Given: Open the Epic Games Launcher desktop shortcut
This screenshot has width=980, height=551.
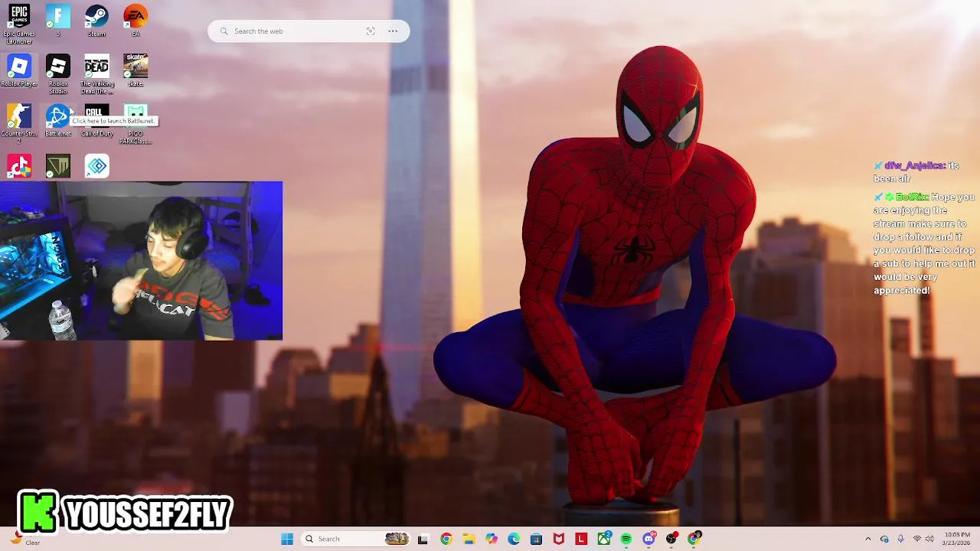Looking at the screenshot, I should (x=19, y=23).
